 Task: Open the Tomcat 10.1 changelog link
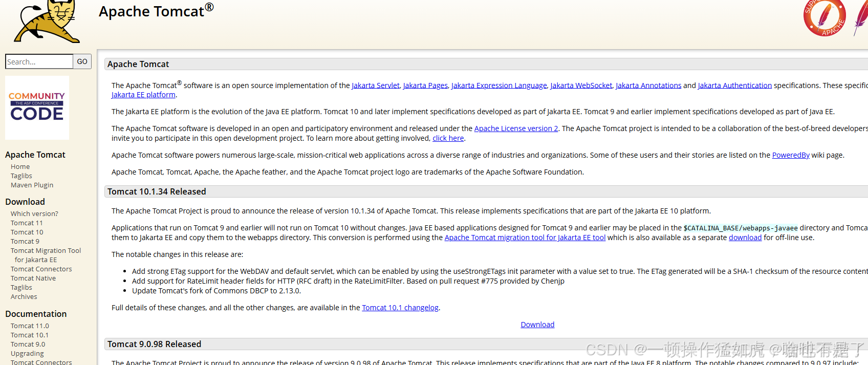[x=400, y=308]
